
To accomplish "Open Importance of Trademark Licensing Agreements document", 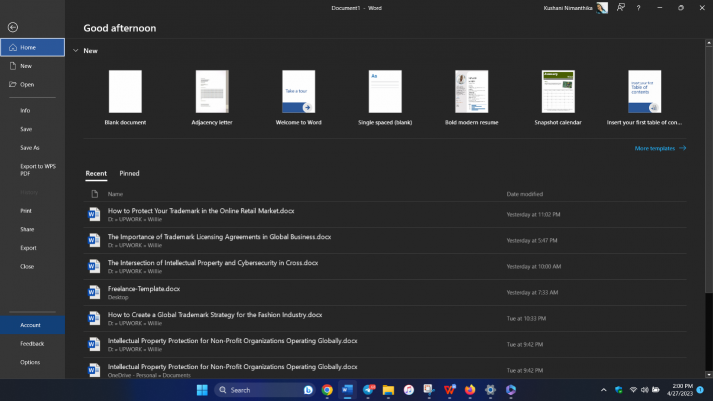I will 385,241.
